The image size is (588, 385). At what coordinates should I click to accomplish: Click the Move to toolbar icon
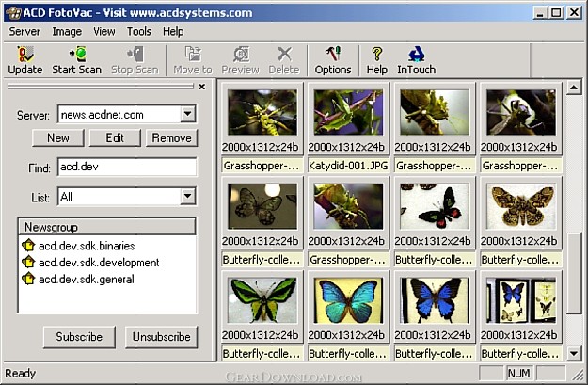[x=193, y=54]
